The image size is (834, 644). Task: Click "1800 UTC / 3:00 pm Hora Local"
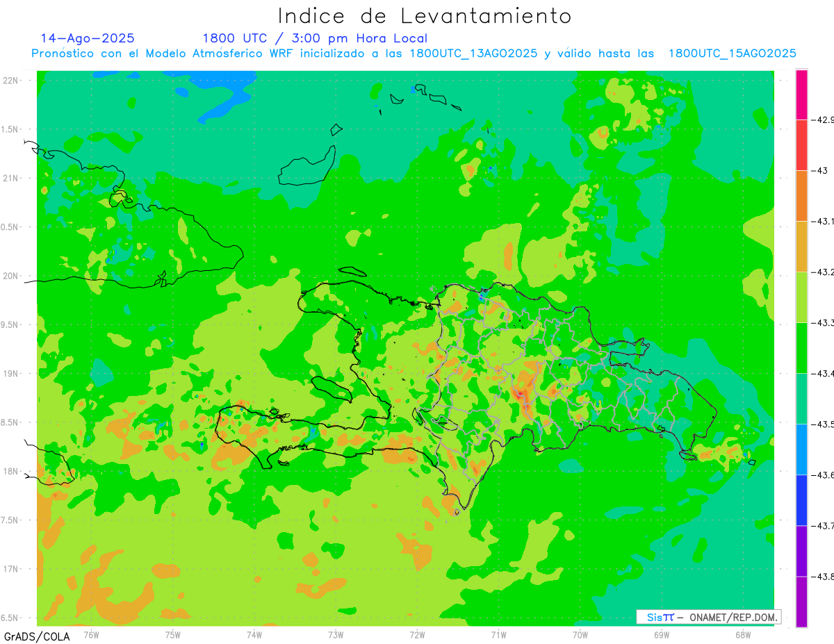pos(315,38)
